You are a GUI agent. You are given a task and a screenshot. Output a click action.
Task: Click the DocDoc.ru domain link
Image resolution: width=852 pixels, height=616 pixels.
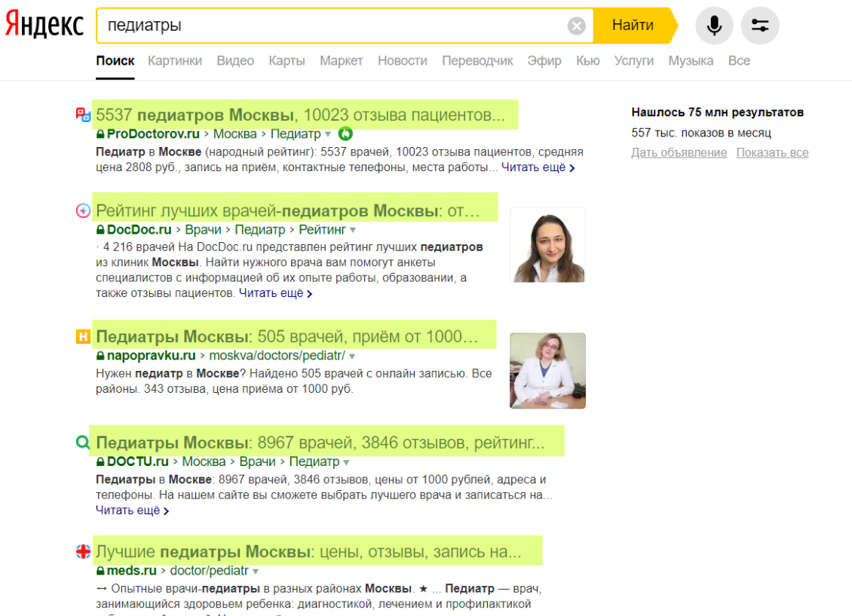(x=139, y=230)
